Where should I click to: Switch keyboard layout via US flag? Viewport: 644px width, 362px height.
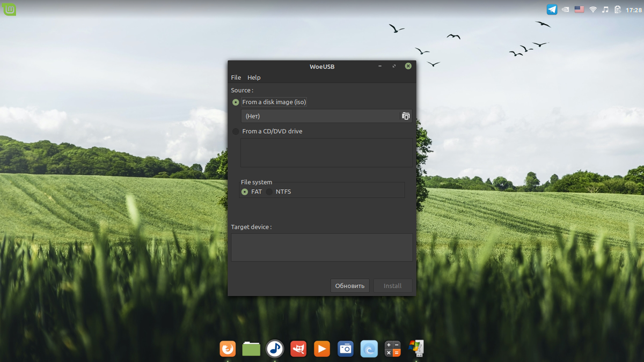coord(579,10)
